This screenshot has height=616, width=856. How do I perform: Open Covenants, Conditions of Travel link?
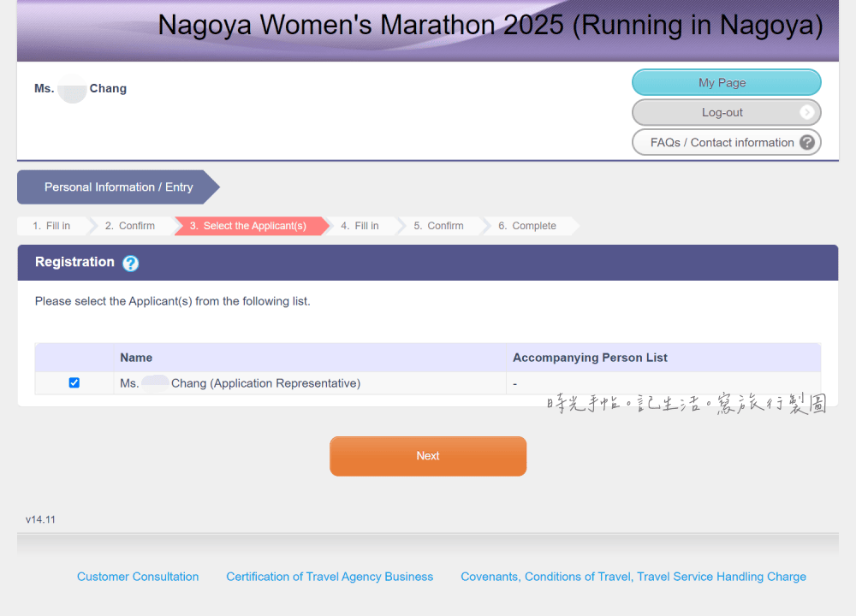pos(633,577)
